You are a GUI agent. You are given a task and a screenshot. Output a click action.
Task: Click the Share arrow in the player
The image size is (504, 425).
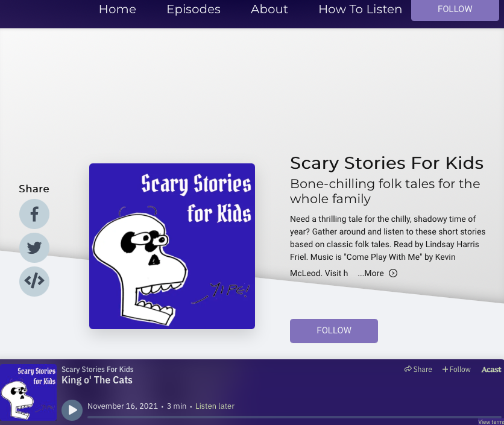click(x=418, y=370)
